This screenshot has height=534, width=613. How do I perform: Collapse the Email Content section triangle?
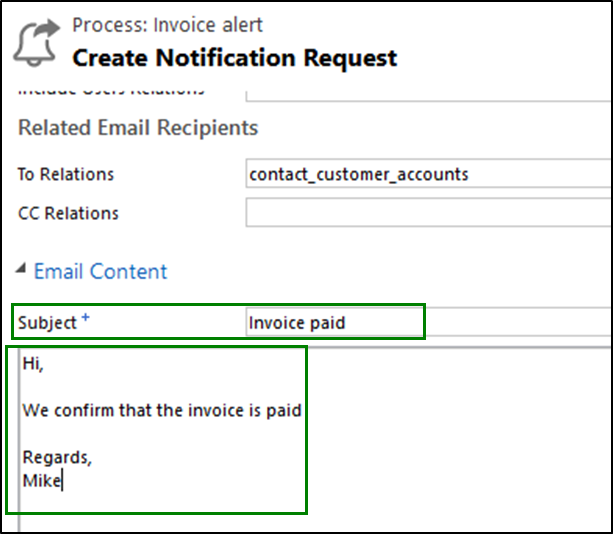click(x=21, y=268)
